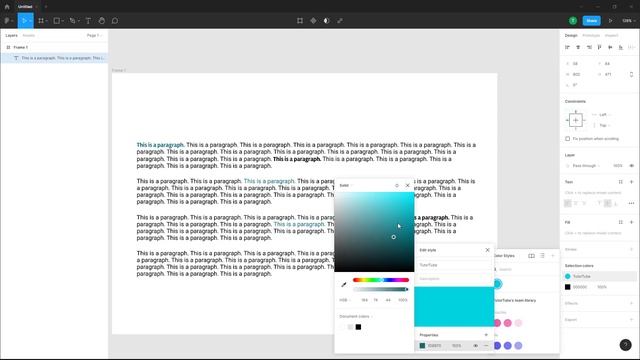Click the Create link icon in the toolbar
The image size is (640, 360).
tap(340, 21)
